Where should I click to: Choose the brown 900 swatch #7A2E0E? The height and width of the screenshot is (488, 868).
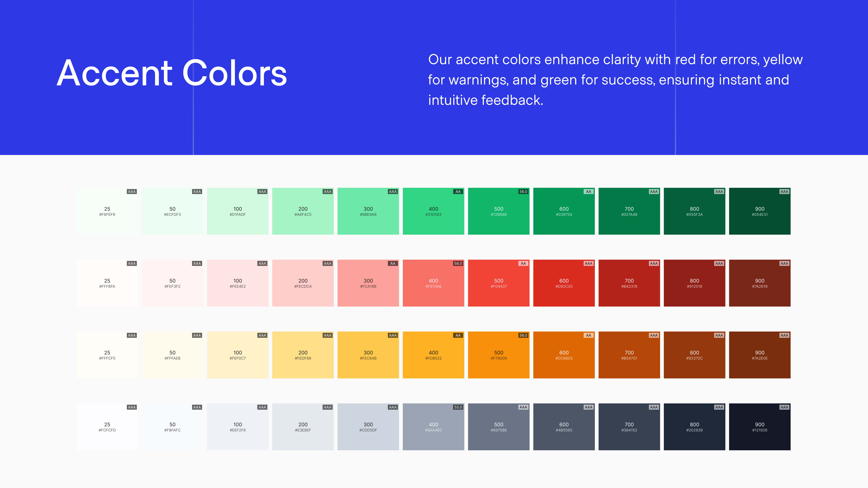(x=760, y=355)
